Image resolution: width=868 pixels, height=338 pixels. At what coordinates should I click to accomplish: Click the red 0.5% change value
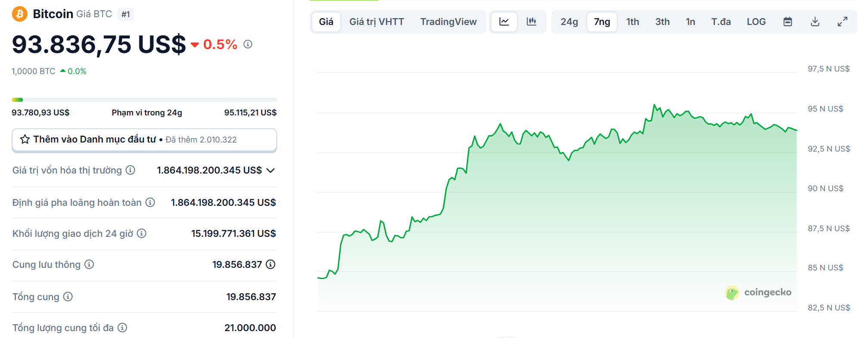[x=220, y=44]
